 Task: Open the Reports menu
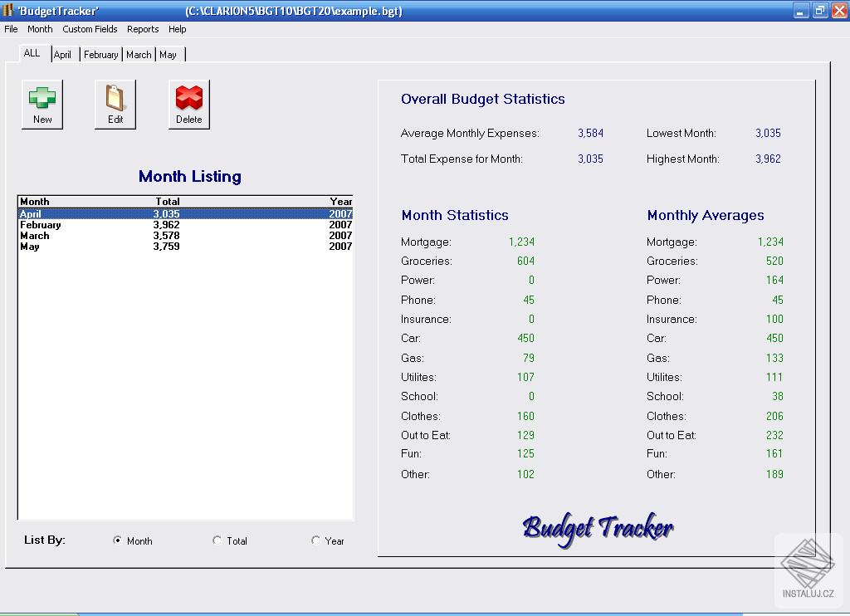(x=143, y=29)
